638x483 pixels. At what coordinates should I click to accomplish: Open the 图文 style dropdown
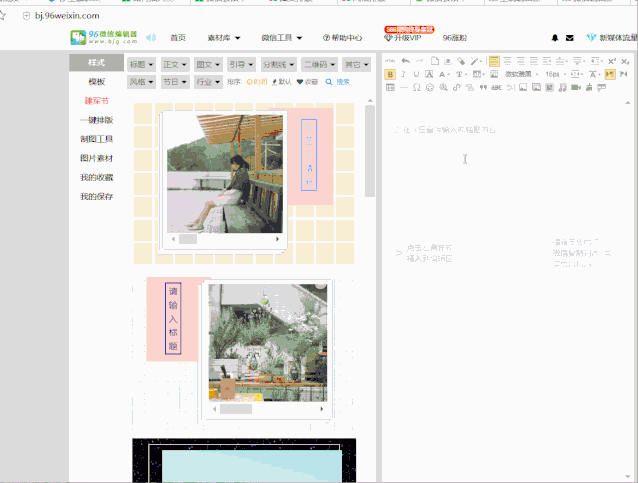208,64
